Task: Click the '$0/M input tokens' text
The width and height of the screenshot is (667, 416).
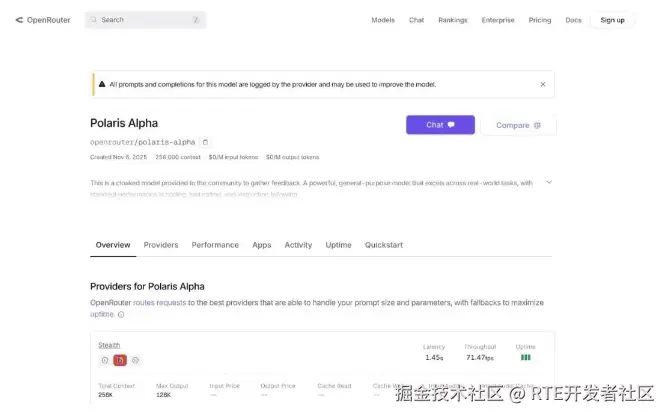Action: click(233, 157)
